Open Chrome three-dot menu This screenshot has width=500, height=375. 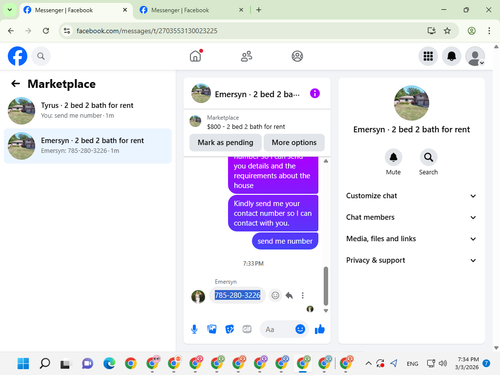coord(489,31)
